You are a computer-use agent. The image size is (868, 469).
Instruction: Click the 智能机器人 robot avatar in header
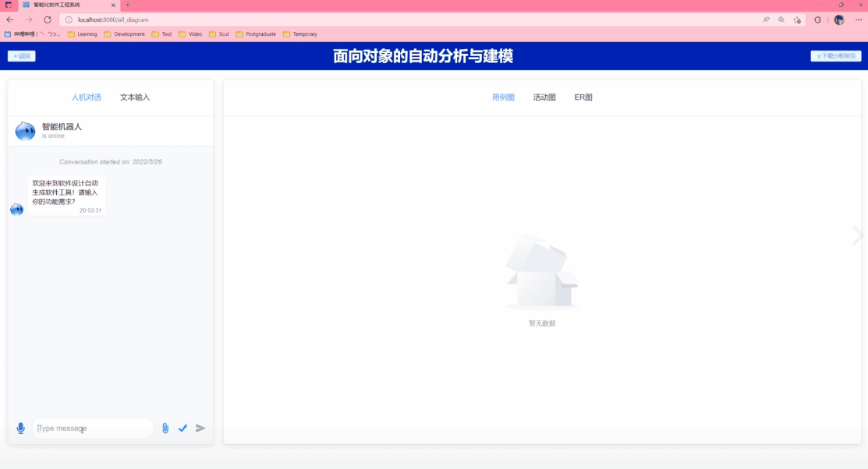coord(25,131)
